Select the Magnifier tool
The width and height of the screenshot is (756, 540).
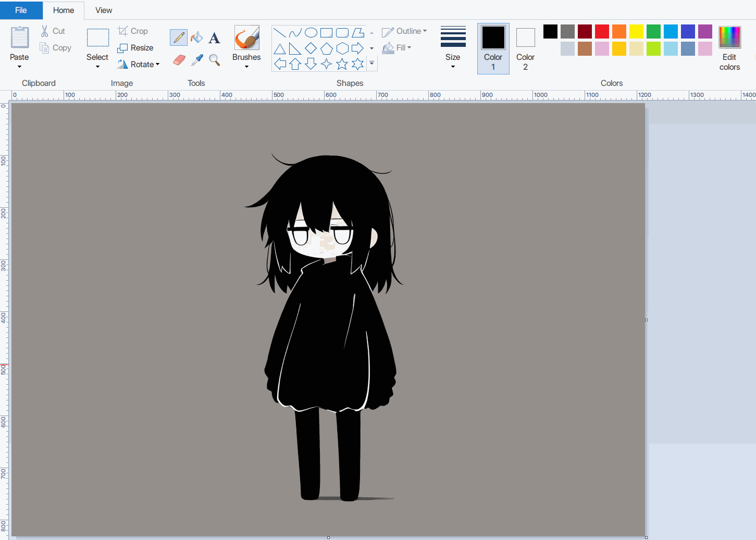(x=214, y=60)
